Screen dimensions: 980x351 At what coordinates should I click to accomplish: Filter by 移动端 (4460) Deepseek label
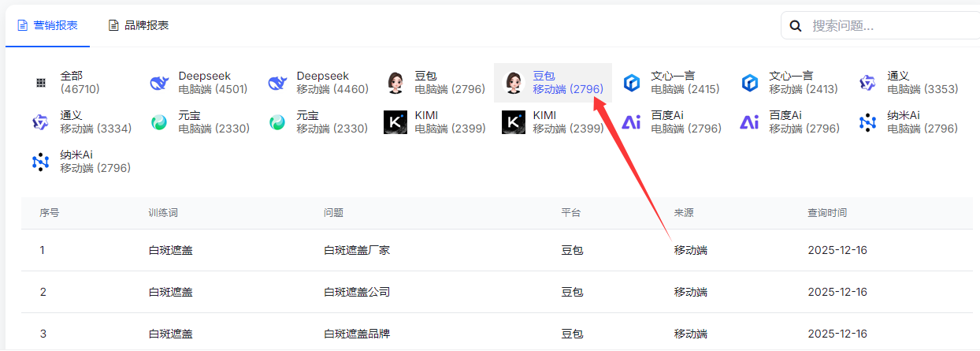(332, 89)
